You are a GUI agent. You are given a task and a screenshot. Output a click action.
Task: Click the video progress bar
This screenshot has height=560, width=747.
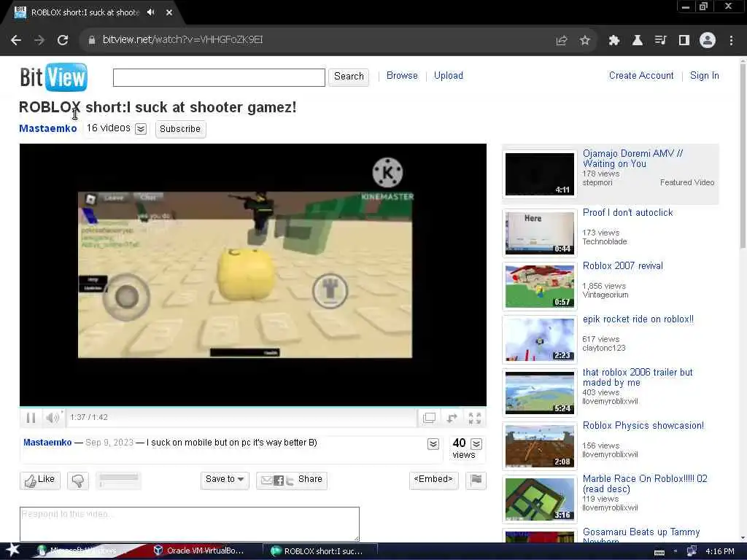pyautogui.click(x=253, y=407)
